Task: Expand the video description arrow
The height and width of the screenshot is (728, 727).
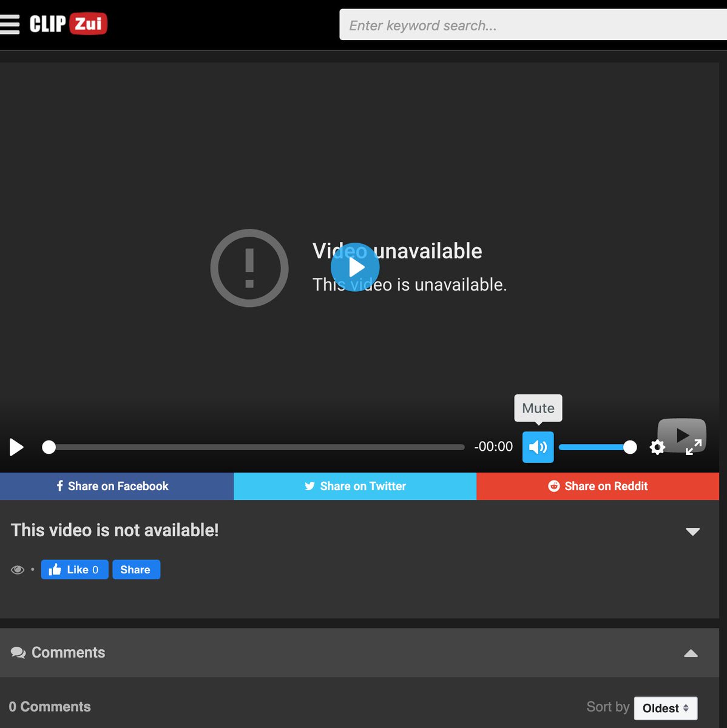Action: click(692, 531)
